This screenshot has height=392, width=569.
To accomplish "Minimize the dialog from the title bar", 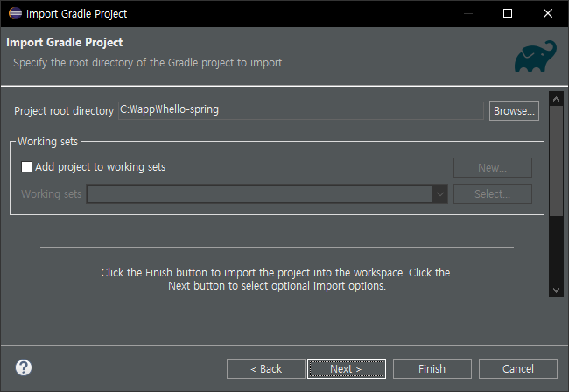I will tap(468, 13).
